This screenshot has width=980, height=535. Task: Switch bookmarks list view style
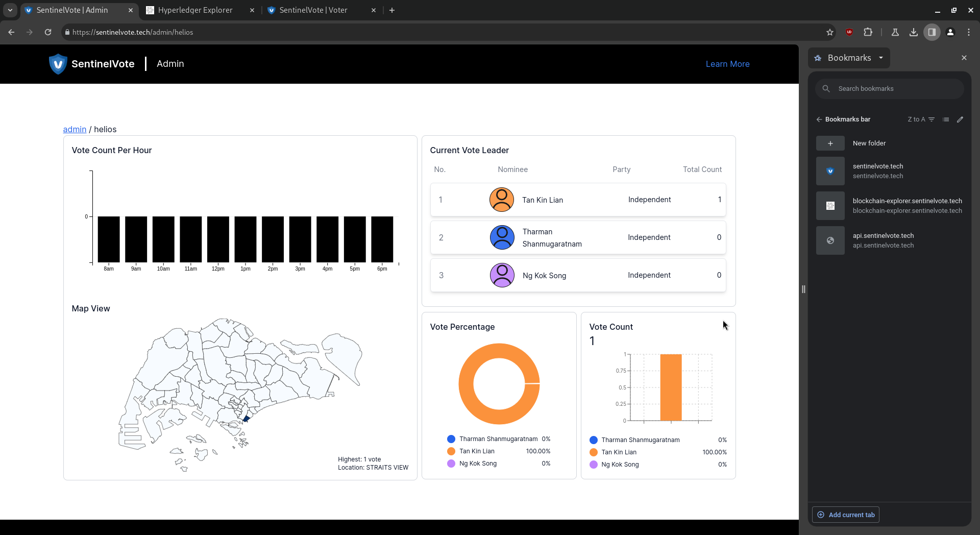(946, 119)
